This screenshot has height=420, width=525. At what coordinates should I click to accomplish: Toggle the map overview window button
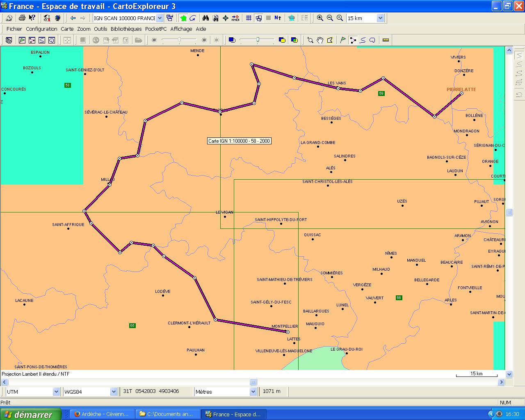click(x=258, y=18)
